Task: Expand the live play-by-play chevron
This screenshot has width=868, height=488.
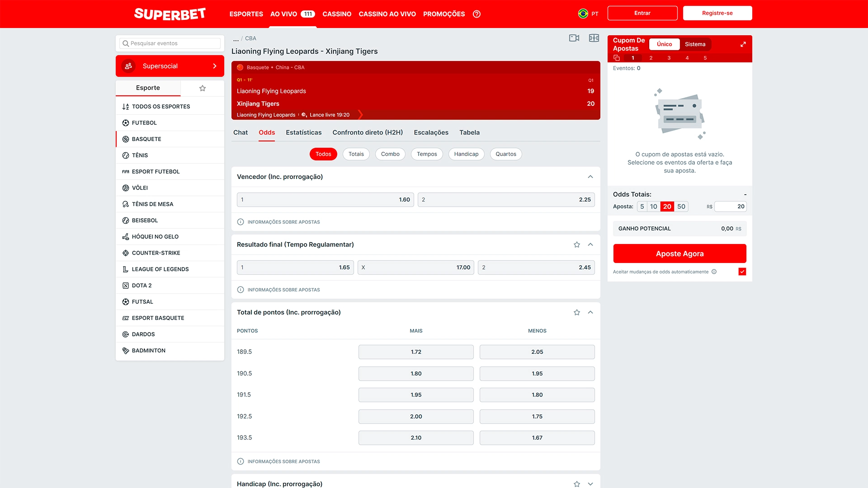Action: [360, 115]
